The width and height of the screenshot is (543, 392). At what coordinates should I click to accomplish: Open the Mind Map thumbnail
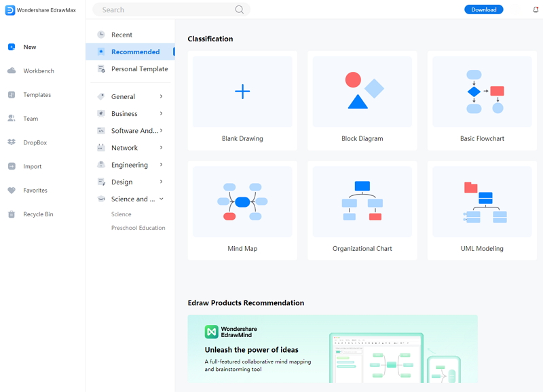pos(242,201)
